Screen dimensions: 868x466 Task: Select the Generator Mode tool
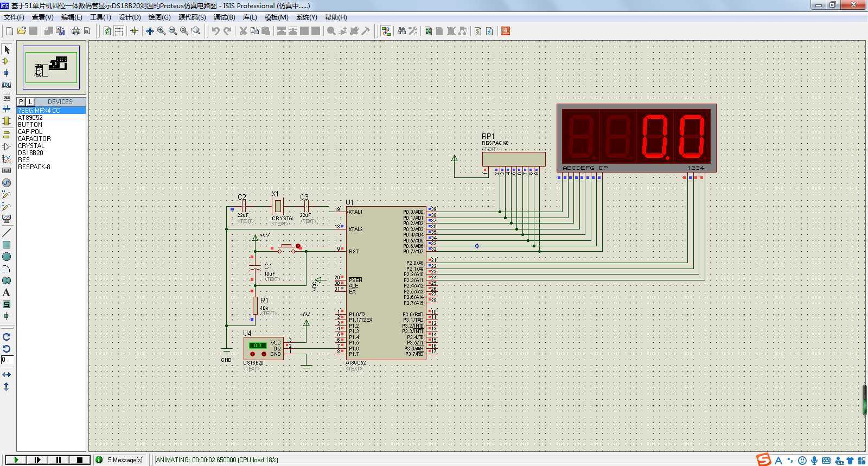click(7, 183)
